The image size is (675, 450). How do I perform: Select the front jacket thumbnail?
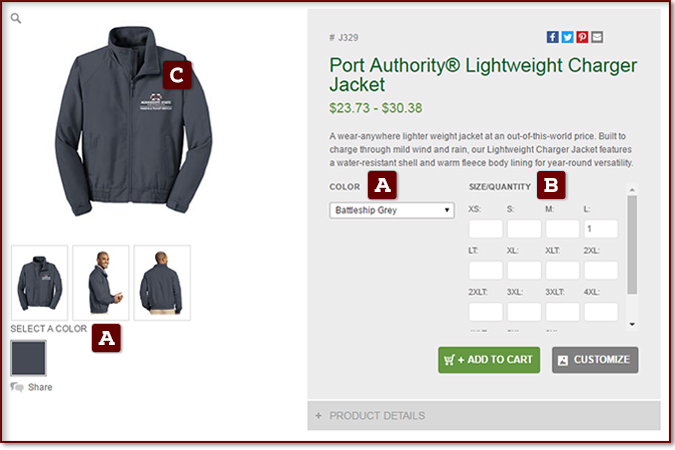[40, 282]
